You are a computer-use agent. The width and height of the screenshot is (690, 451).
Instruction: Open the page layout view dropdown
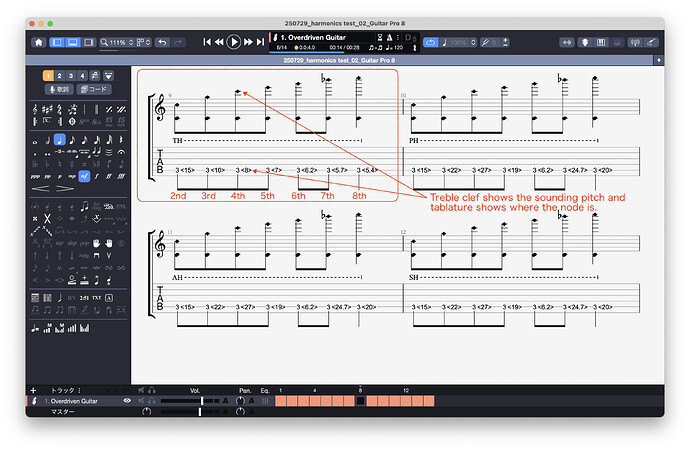click(x=143, y=42)
